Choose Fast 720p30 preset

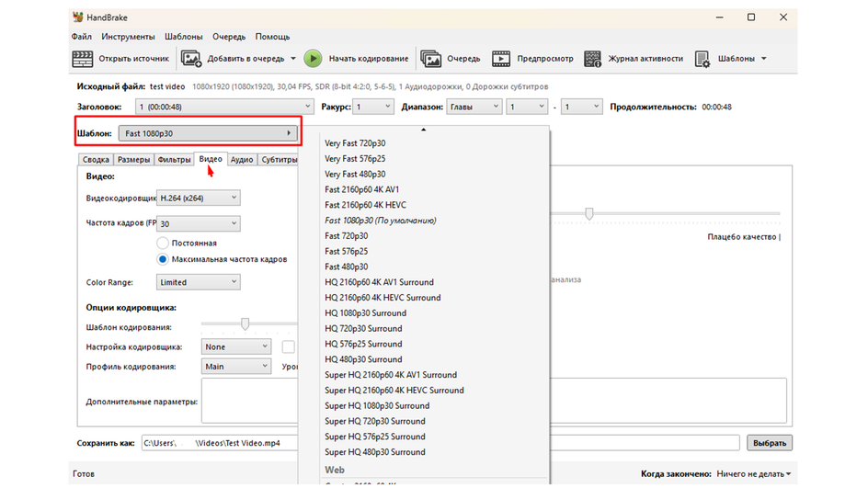tap(346, 236)
